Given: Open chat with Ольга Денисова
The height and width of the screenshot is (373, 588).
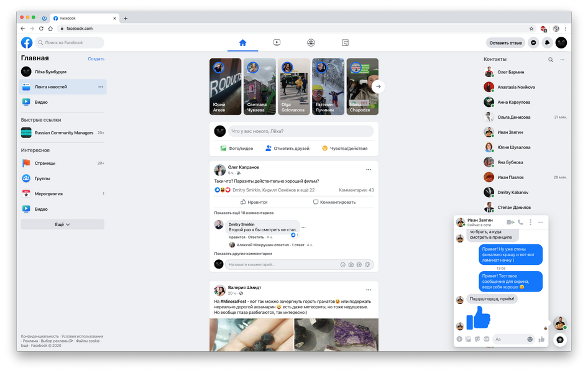Looking at the screenshot, I should [525, 117].
